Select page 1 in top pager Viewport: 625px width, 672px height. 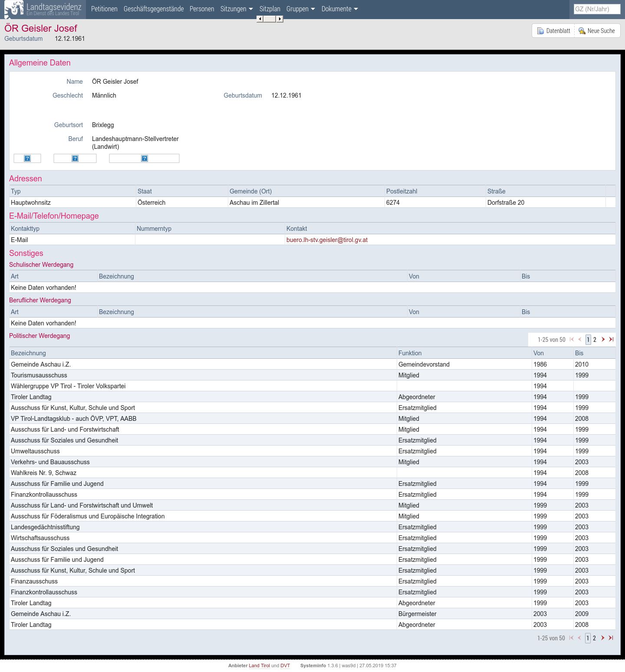coord(588,340)
